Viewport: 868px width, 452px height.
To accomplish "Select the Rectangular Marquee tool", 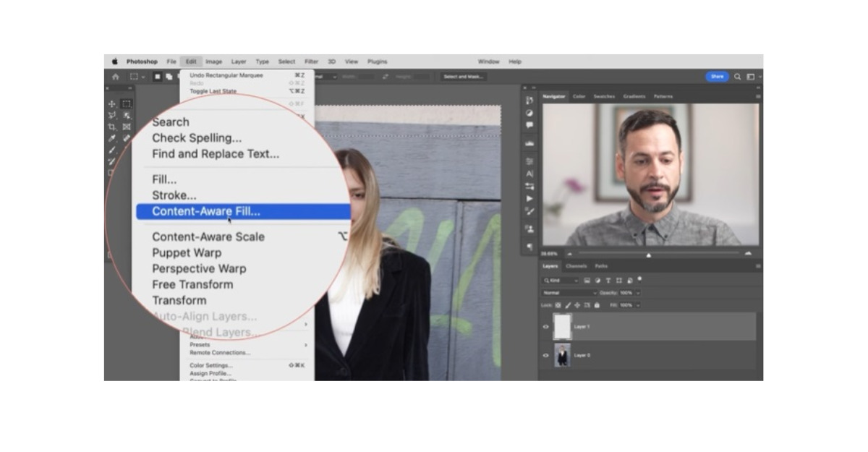I will click(127, 103).
